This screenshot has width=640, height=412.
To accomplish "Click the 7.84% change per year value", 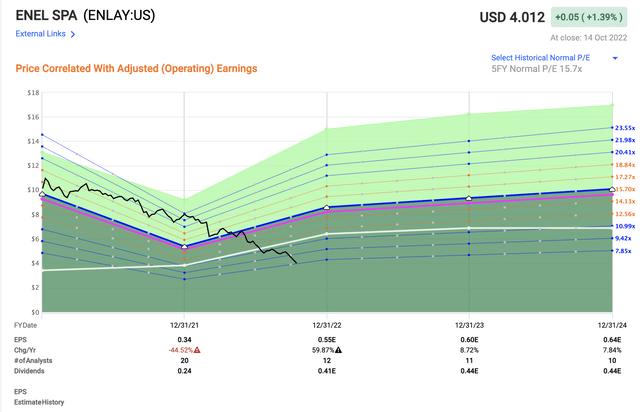I will pyautogui.click(x=612, y=350).
